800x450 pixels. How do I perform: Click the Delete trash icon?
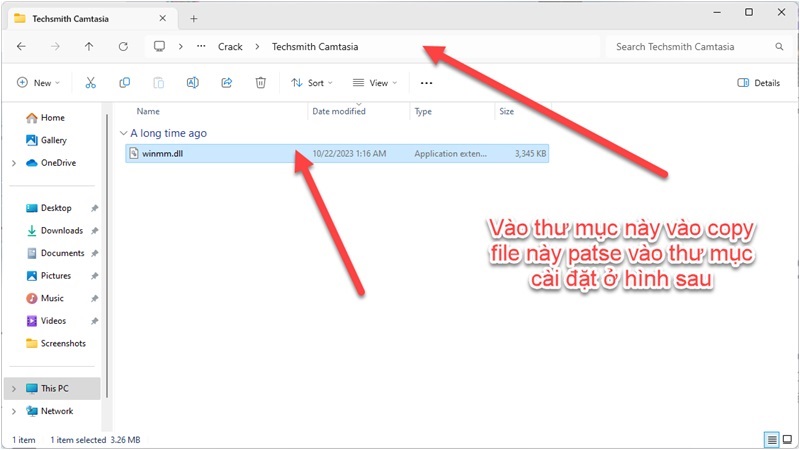coord(261,83)
